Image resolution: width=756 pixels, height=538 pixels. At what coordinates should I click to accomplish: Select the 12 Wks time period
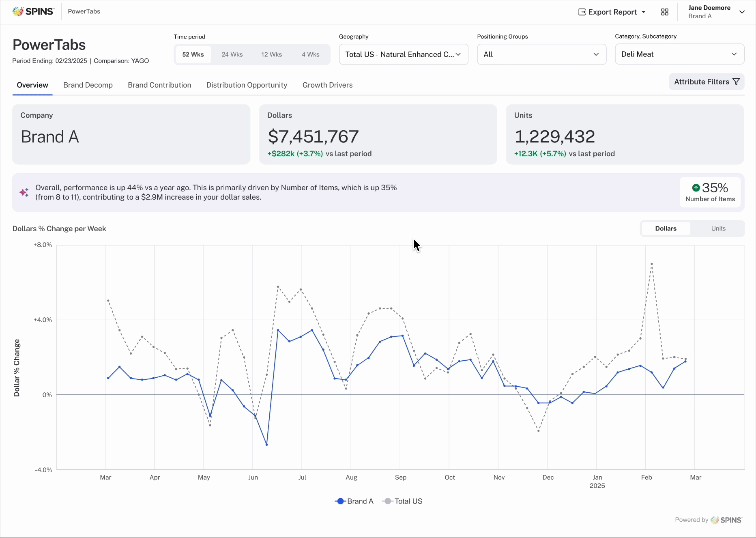pyautogui.click(x=272, y=54)
